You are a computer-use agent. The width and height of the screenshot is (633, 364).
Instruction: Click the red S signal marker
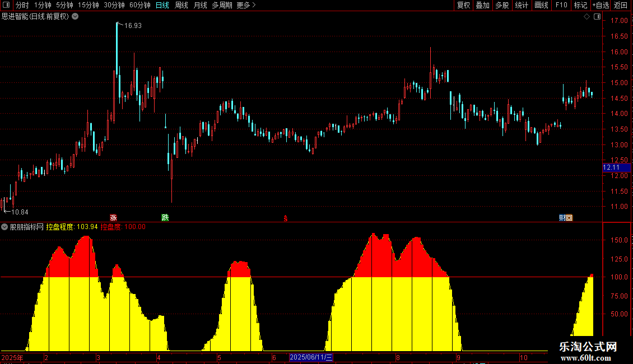tap(286, 218)
